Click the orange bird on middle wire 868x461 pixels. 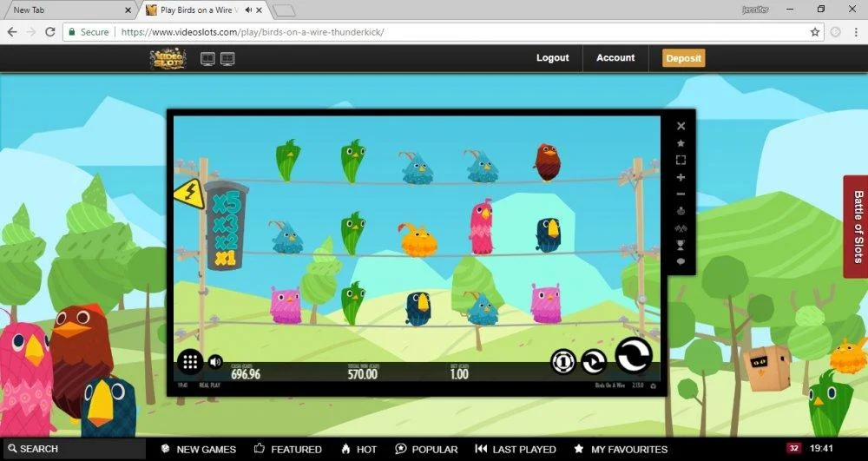pos(418,240)
